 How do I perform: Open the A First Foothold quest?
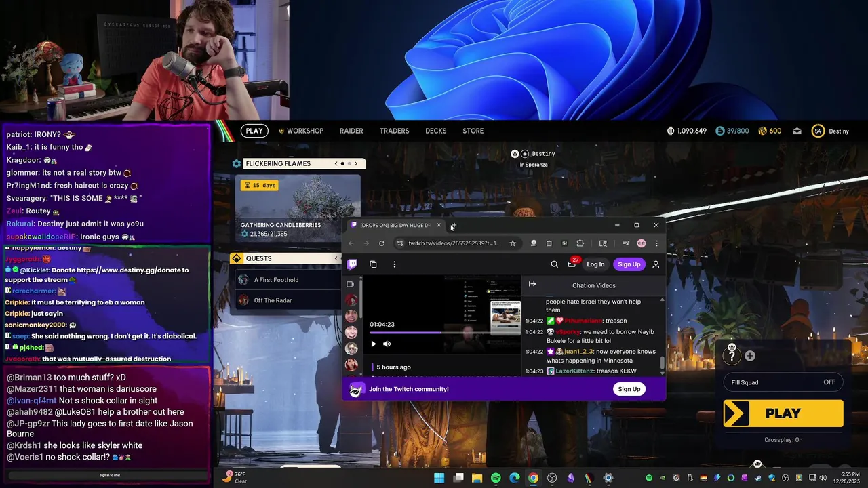click(288, 280)
